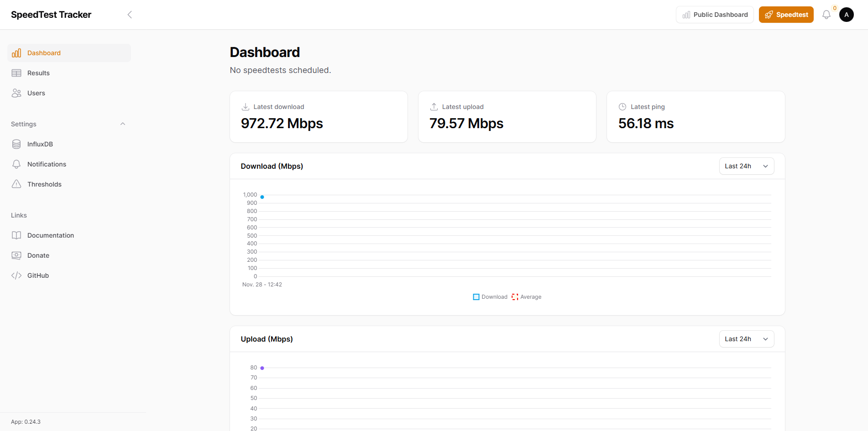This screenshot has height=431, width=868.
Task: Open the Download chart Last 24h dropdown
Action: [x=746, y=166]
